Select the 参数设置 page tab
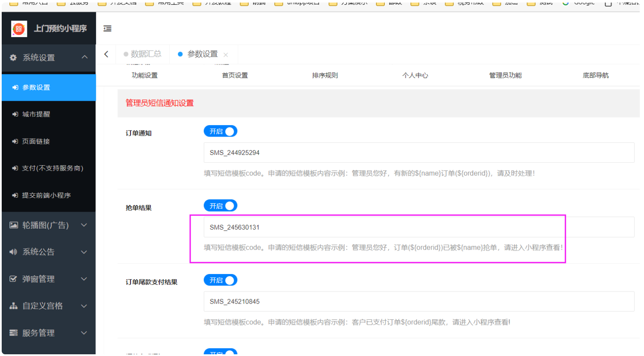 203,54
